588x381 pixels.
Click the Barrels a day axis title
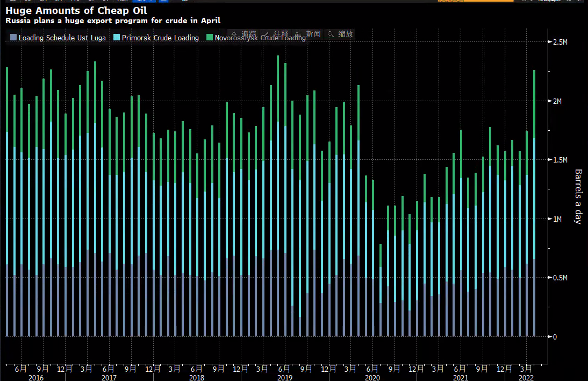point(578,196)
